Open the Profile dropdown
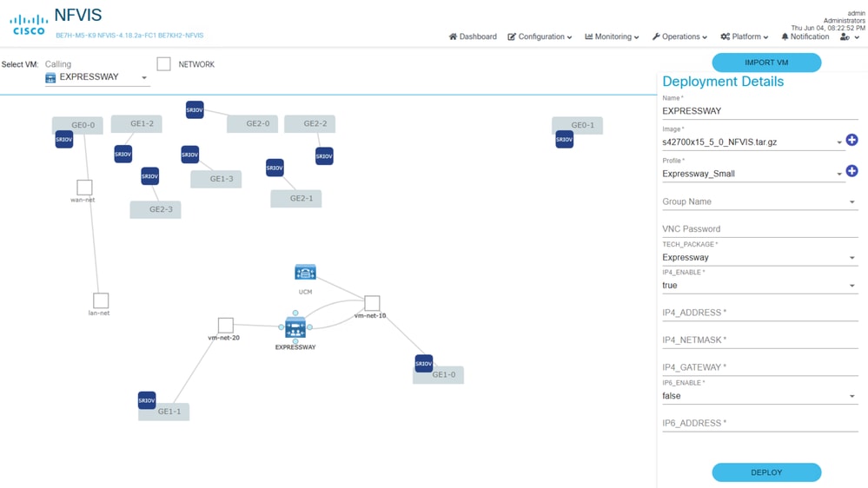 [x=752, y=174]
